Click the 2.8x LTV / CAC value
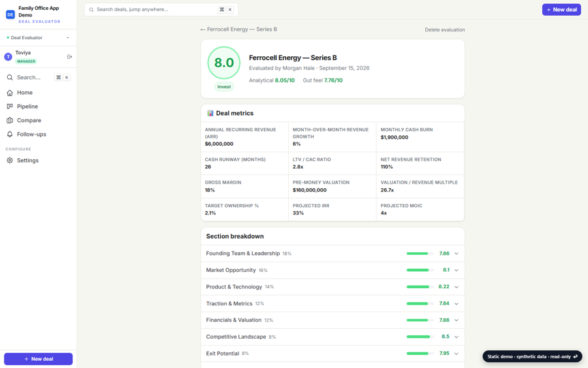Screen dimensions: 588x368 [x=298, y=167]
